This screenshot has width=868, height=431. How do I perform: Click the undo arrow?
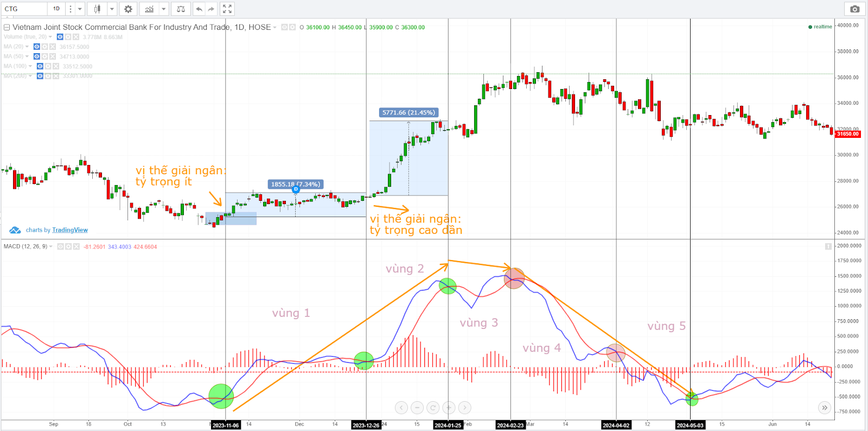coord(199,9)
